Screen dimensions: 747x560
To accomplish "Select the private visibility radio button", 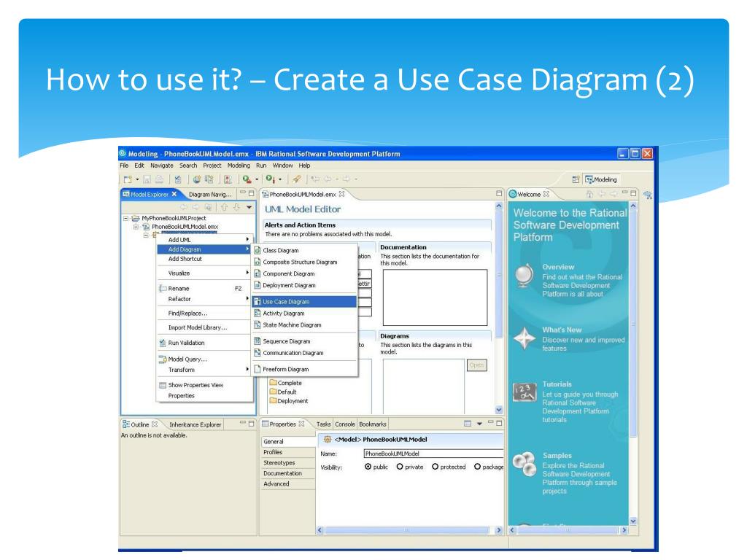I will (x=400, y=467).
